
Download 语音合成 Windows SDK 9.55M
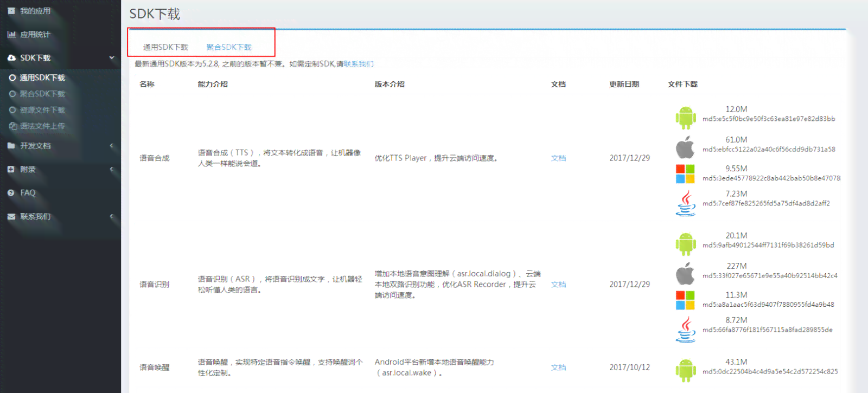[685, 174]
